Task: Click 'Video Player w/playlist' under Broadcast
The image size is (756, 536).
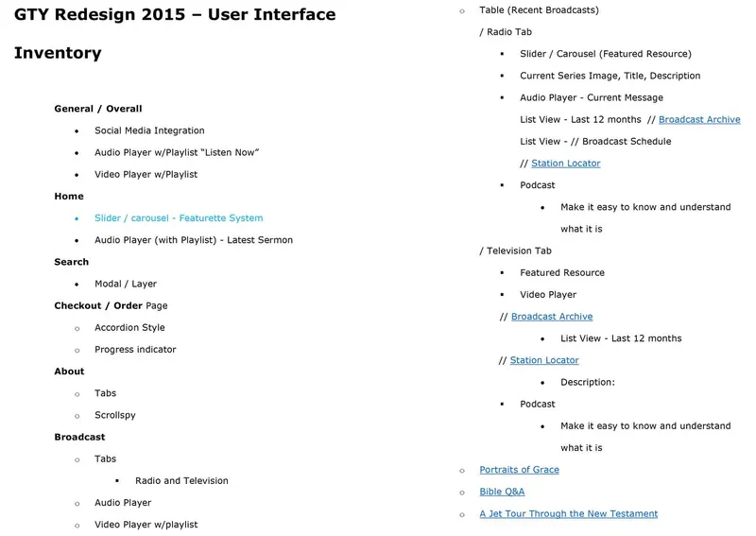Action: click(146, 525)
